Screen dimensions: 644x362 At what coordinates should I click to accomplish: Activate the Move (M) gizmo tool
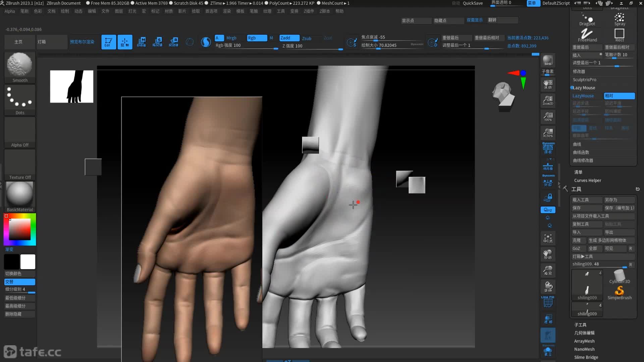click(141, 42)
